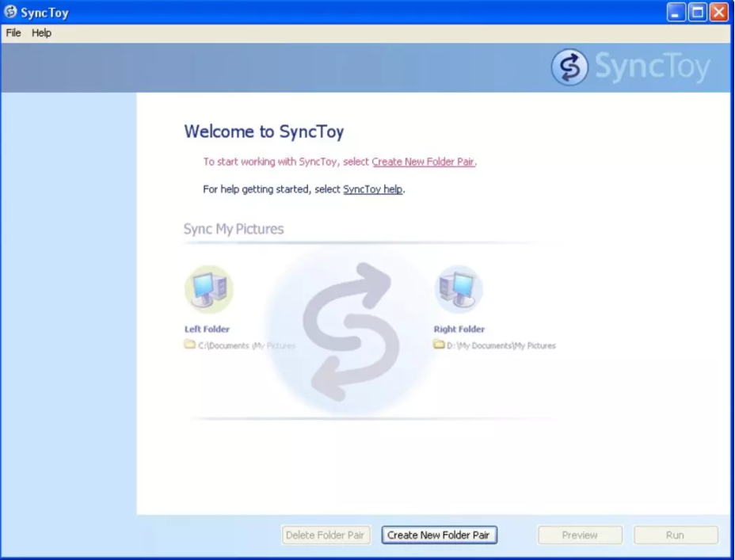This screenshot has width=735, height=560.
Task: Click the Delete Folder Pair button
Action: click(x=326, y=535)
